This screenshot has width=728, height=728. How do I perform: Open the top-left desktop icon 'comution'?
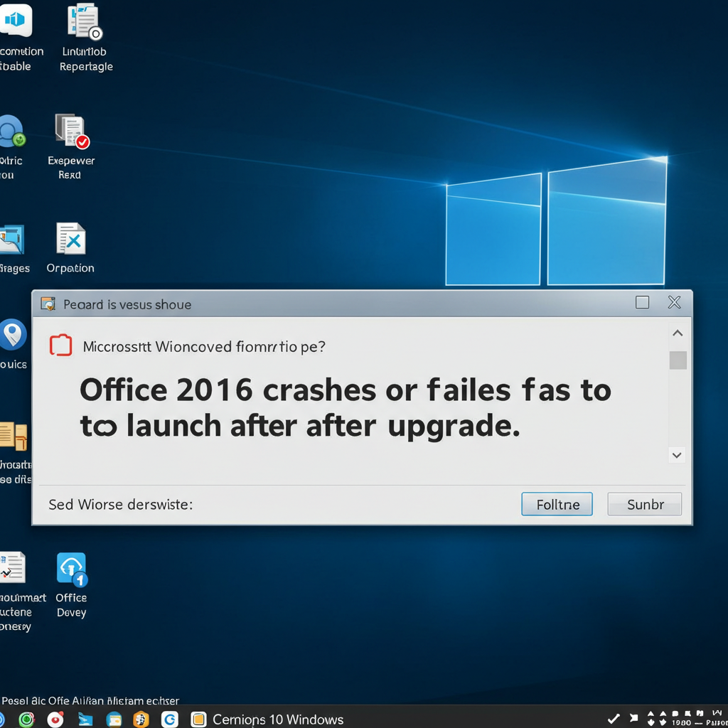(x=16, y=20)
